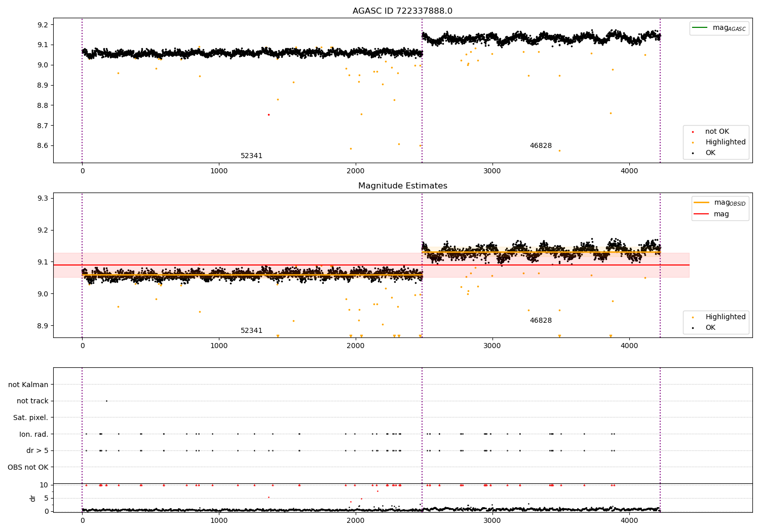This screenshot has height=532, width=760.
Task: Click x-tick '2000' under middle plot
Action: 356,346
